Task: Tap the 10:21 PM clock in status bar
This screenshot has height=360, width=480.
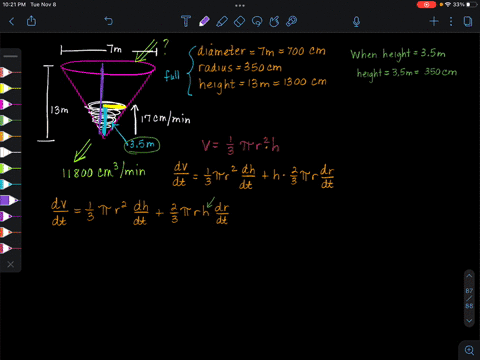Action: (x=14, y=5)
